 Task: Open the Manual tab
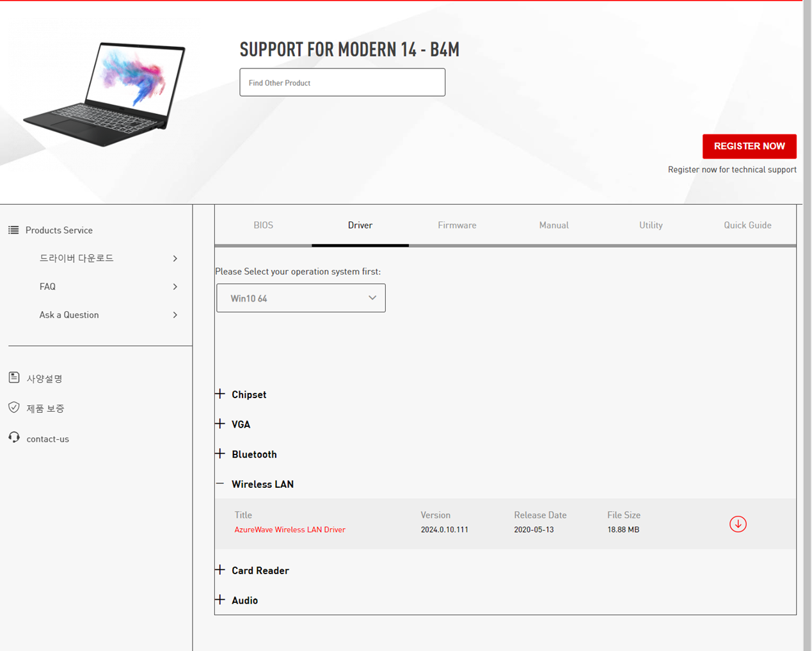point(554,225)
